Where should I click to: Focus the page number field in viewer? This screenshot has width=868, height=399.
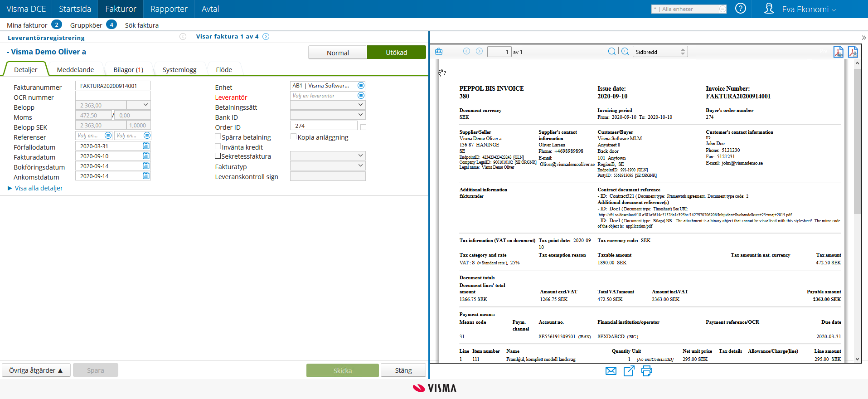pyautogui.click(x=499, y=52)
